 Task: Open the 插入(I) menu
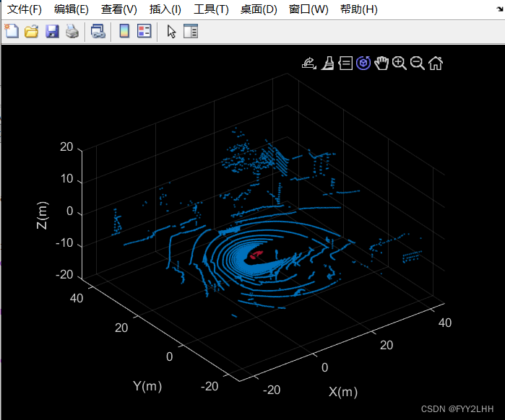165,9
